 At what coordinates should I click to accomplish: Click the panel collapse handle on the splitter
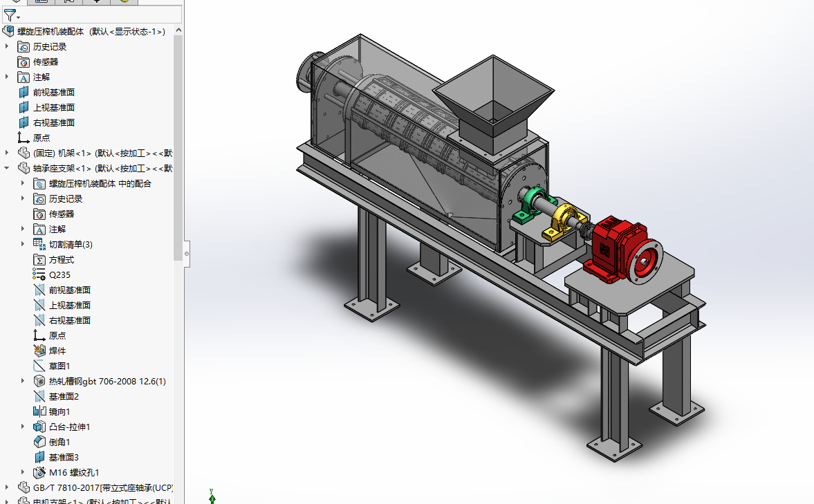[x=186, y=254]
